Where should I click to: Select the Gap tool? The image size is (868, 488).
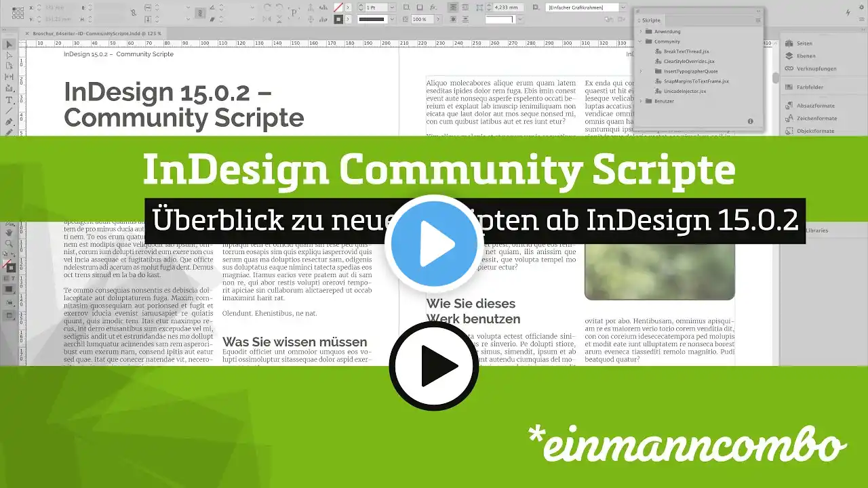(x=9, y=77)
